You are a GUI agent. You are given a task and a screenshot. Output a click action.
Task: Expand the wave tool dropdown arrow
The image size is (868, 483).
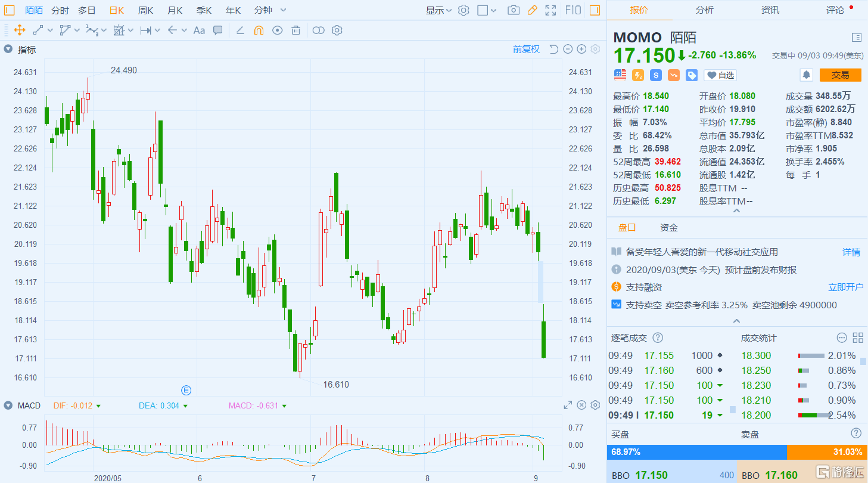tap(104, 30)
